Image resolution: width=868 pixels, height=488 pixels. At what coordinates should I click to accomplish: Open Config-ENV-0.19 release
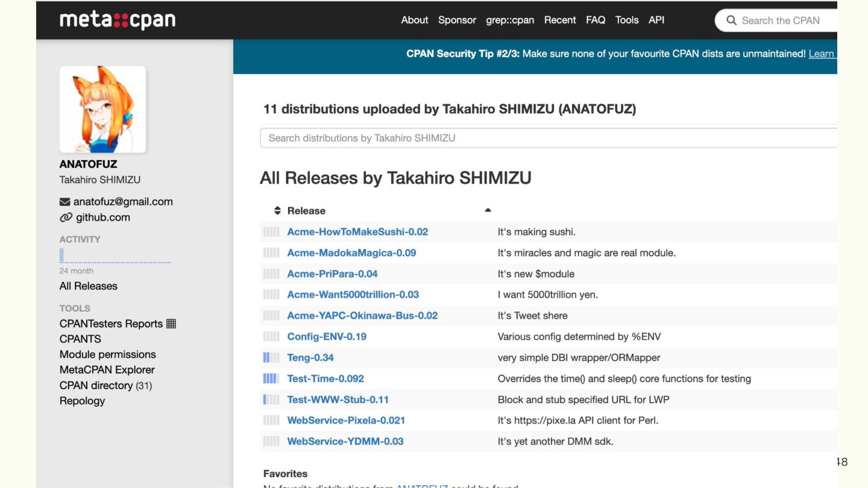(x=327, y=337)
